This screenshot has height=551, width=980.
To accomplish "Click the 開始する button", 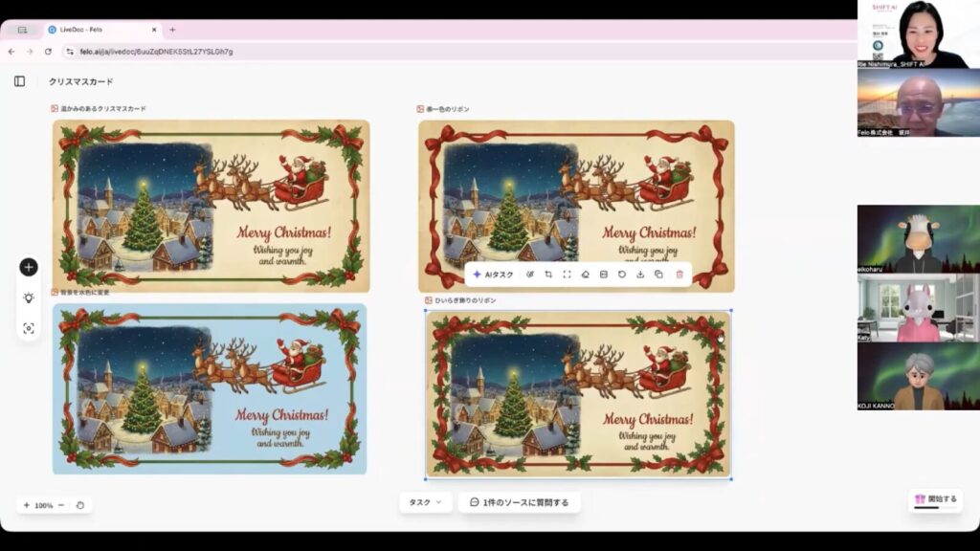I will coord(935,499).
